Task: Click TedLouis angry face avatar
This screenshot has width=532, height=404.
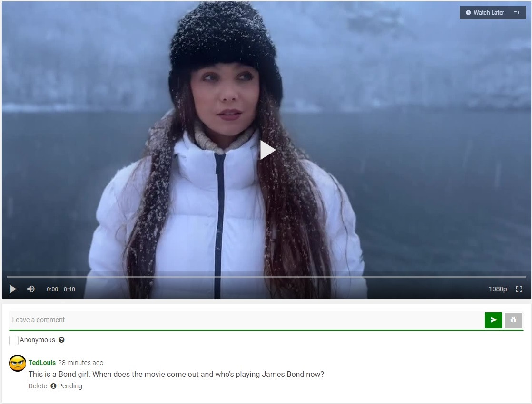Action: tap(17, 363)
